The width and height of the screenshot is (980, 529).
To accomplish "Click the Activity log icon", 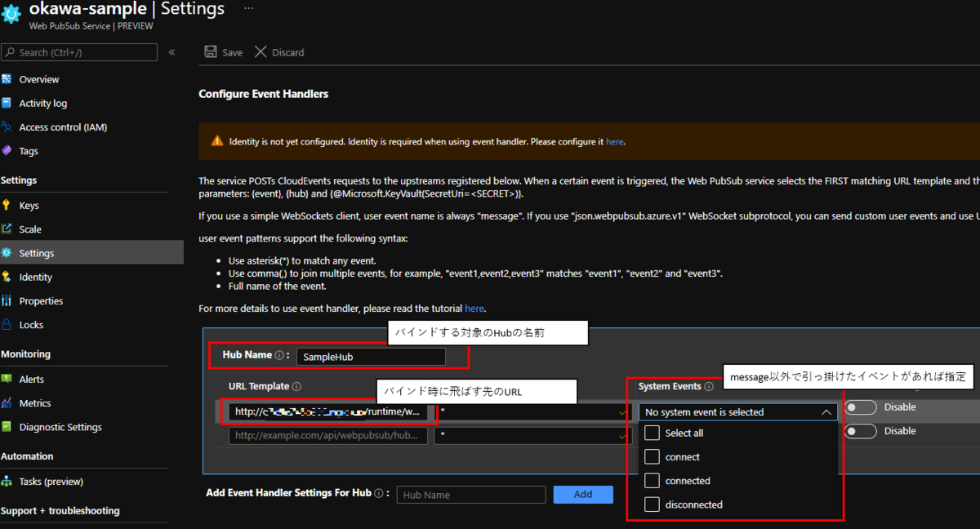I will (x=7, y=103).
